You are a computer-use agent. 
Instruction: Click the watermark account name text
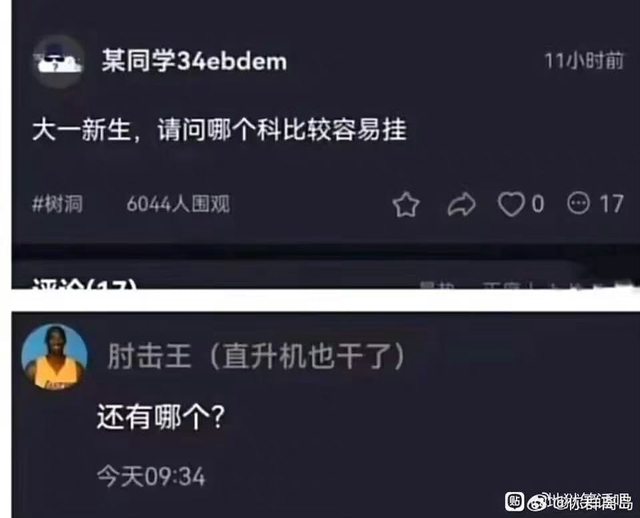[x=590, y=502]
